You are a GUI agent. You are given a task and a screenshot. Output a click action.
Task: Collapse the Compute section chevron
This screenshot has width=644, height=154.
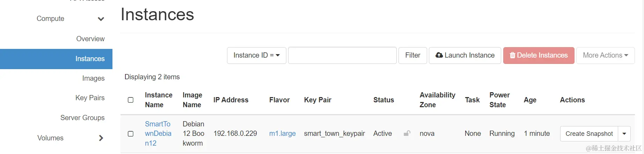coord(101,19)
